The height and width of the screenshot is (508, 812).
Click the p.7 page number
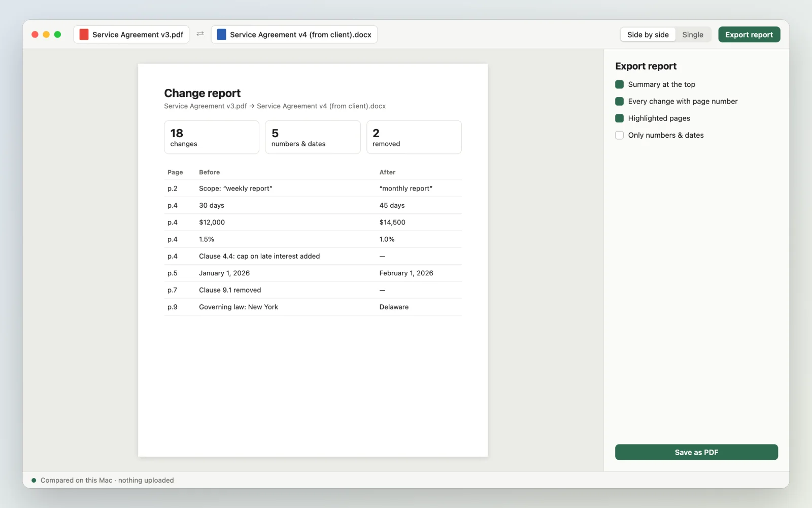click(x=173, y=290)
